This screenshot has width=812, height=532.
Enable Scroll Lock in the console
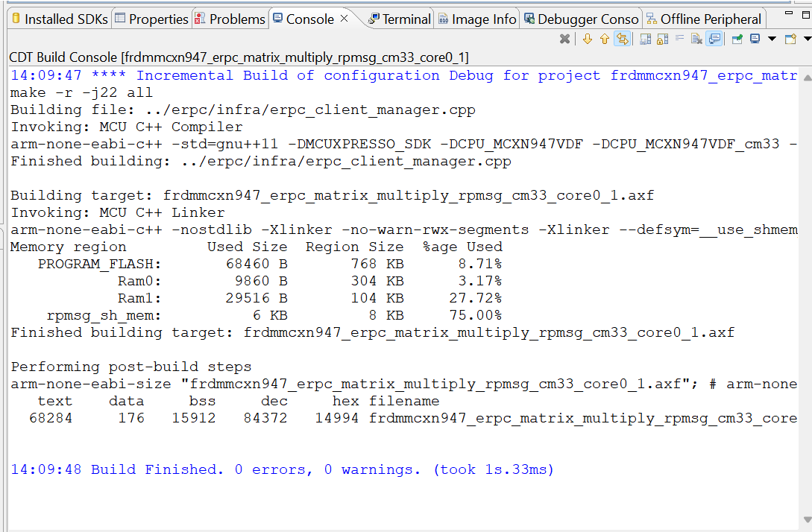click(661, 39)
